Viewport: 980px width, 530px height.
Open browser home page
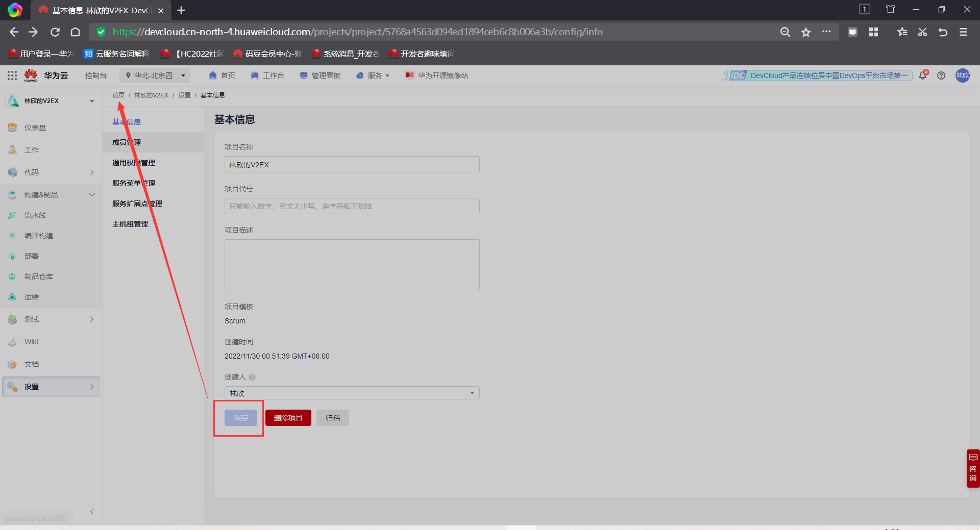[x=75, y=32]
